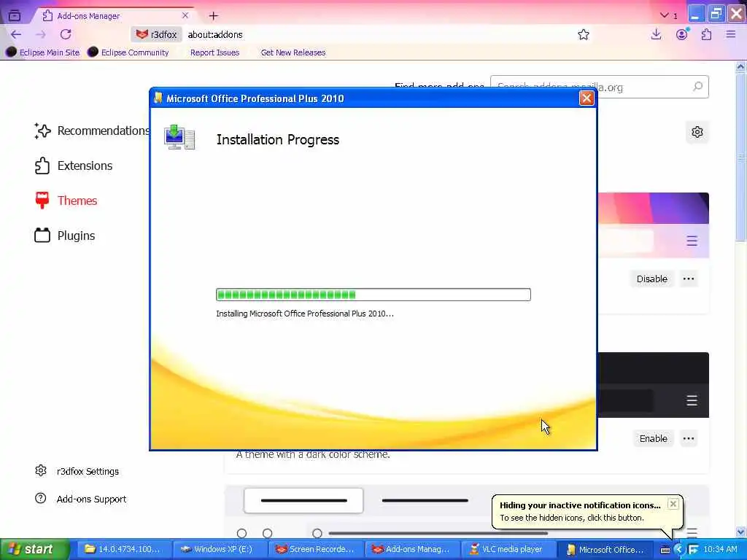
Task: Select Plugins in add-ons sidebar
Action: point(64,236)
